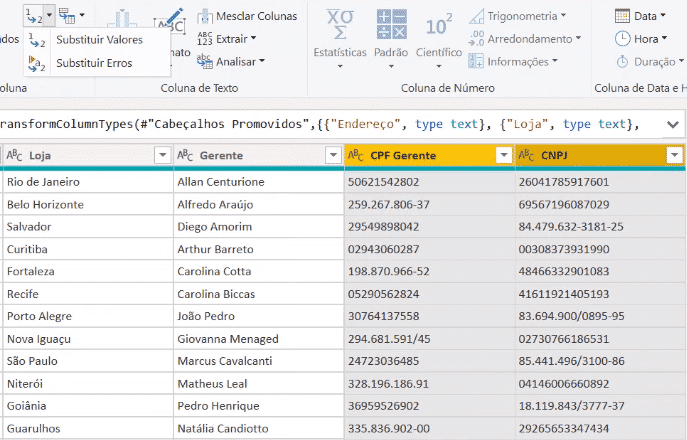Screen dimensions: 687x440
Task: Click Mesclar Colunas button
Action: pyautogui.click(x=247, y=16)
